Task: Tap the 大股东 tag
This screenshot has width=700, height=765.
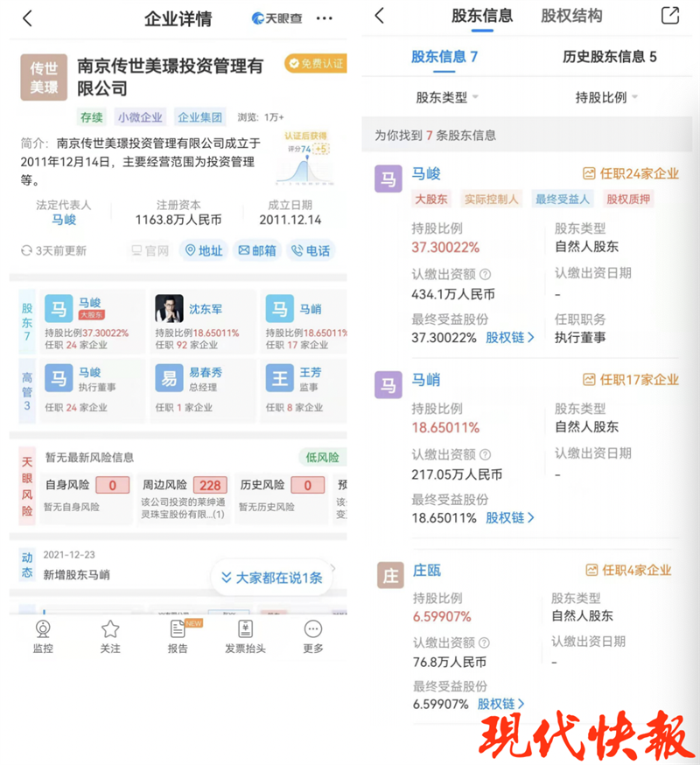Action: pos(431,199)
